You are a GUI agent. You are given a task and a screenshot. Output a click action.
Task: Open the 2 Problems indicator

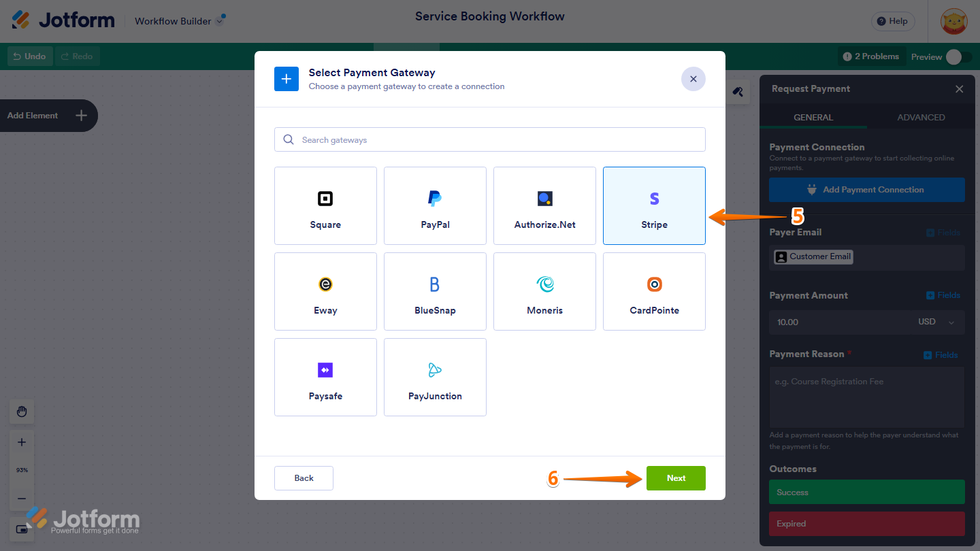(x=870, y=56)
